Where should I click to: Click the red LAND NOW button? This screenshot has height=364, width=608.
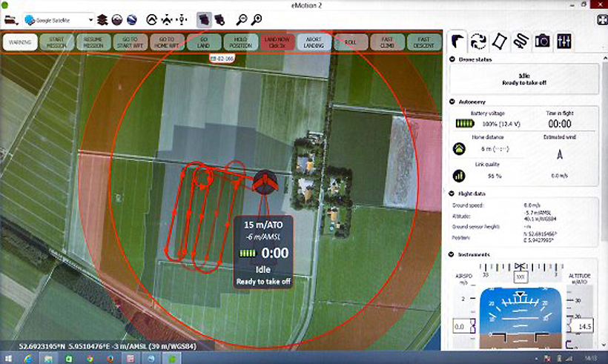pyautogui.click(x=278, y=42)
